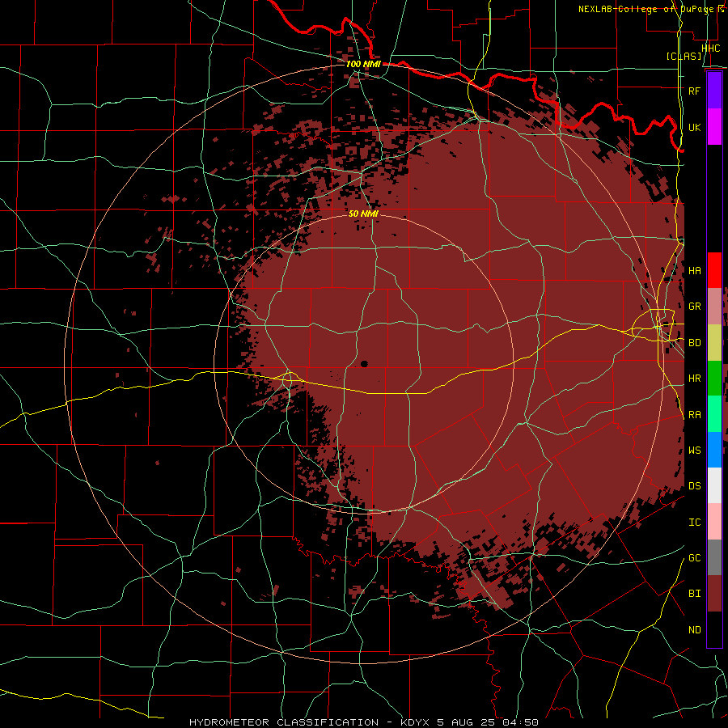Click the ND black legend swatch
728x728 pixels.
714,629
